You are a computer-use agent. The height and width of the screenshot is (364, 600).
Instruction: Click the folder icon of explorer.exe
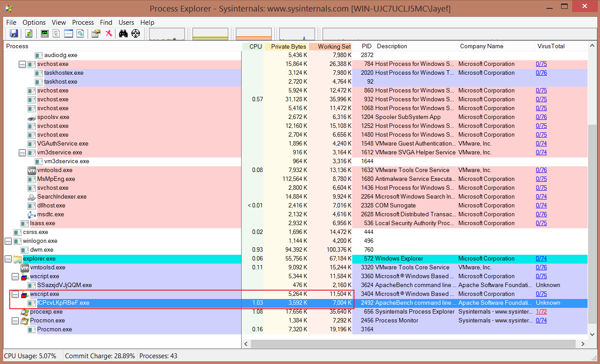17,259
